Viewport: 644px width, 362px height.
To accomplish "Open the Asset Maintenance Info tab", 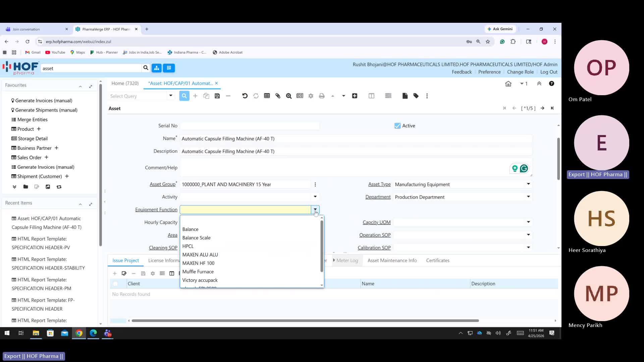I will 392,260.
